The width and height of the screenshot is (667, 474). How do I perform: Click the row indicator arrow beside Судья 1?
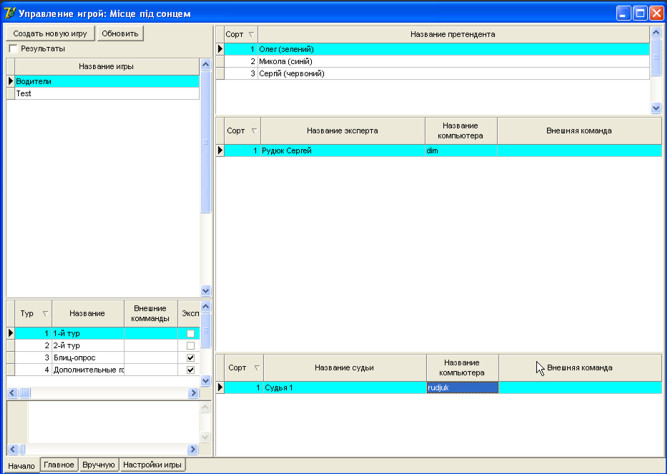point(221,388)
